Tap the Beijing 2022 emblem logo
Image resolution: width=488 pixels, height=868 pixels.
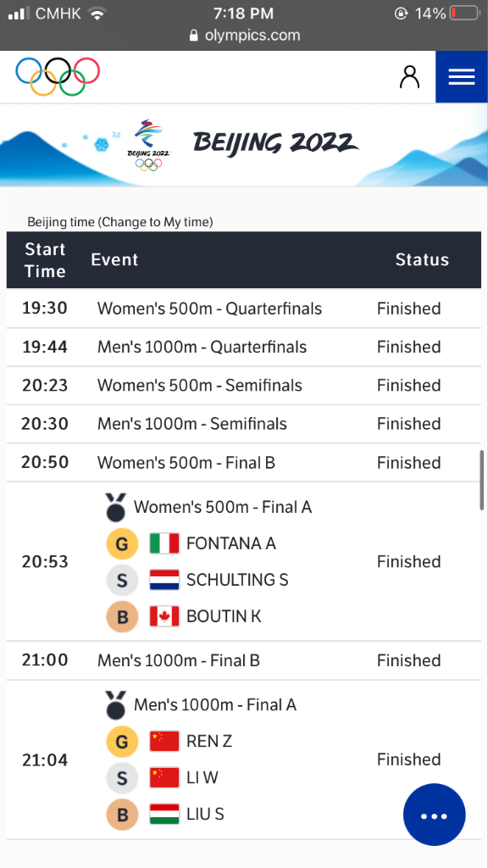point(149,145)
